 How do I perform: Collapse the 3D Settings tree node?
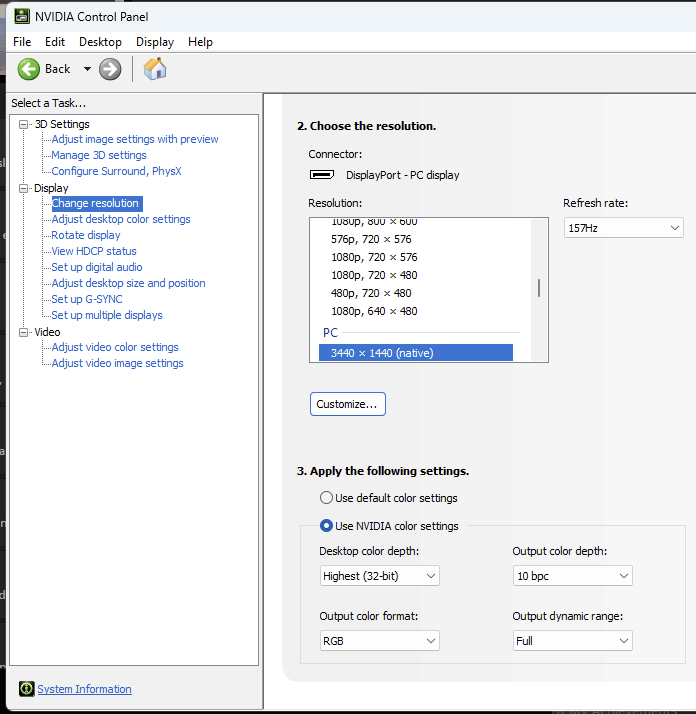[x=23, y=124]
